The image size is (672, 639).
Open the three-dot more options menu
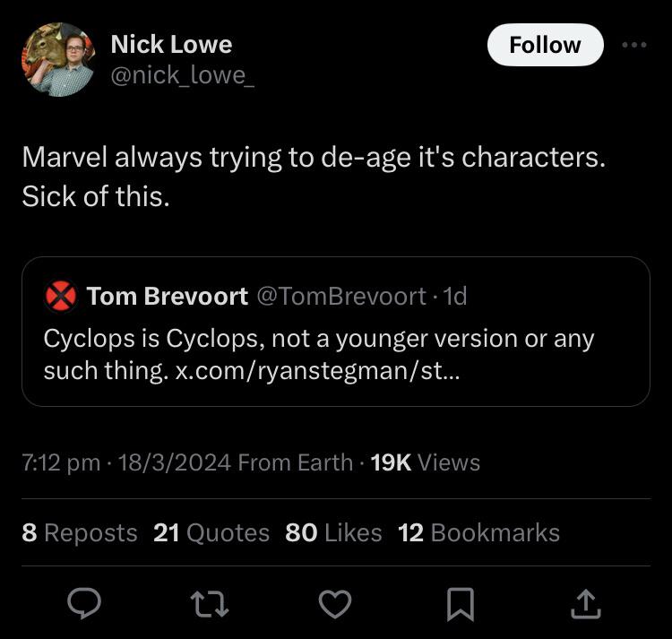click(633, 45)
